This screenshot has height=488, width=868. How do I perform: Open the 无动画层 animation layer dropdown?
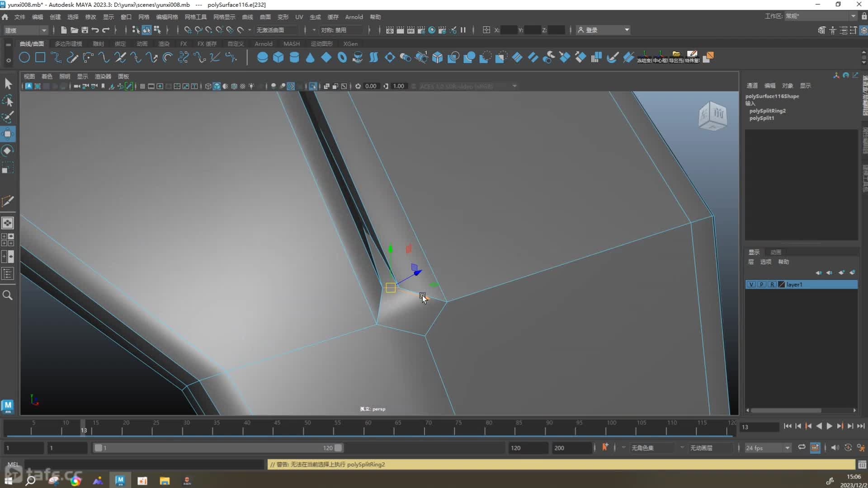pyautogui.click(x=710, y=448)
